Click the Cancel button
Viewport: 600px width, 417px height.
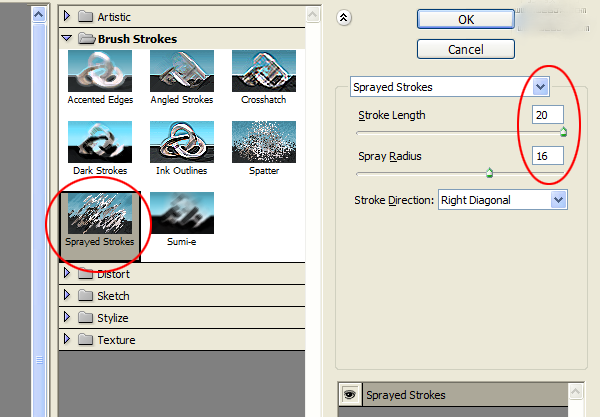point(466,49)
